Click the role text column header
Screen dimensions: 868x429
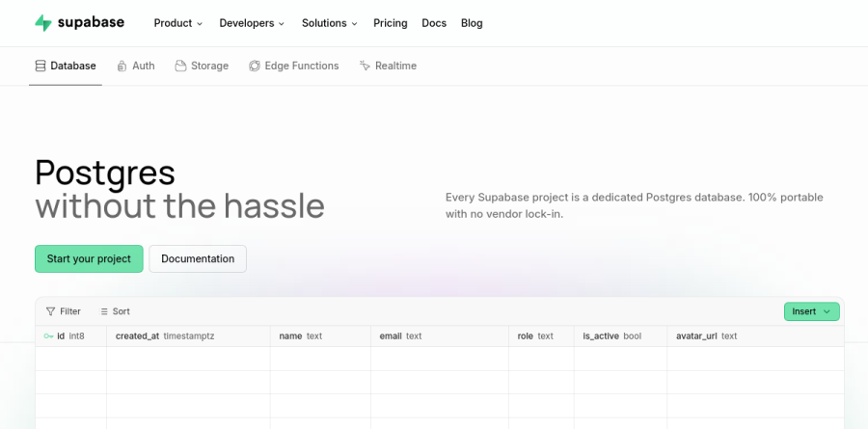(x=541, y=336)
